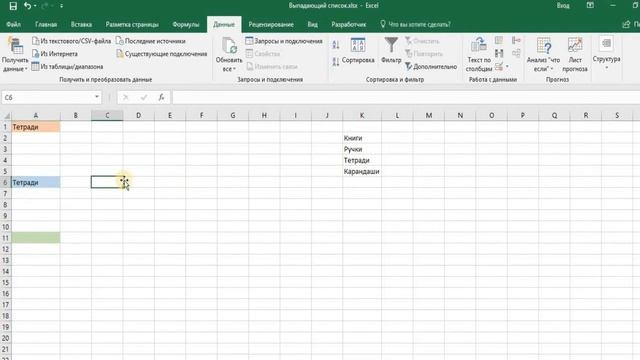This screenshot has height=360, width=640.
Task: Select column M header
Action: (x=429, y=116)
